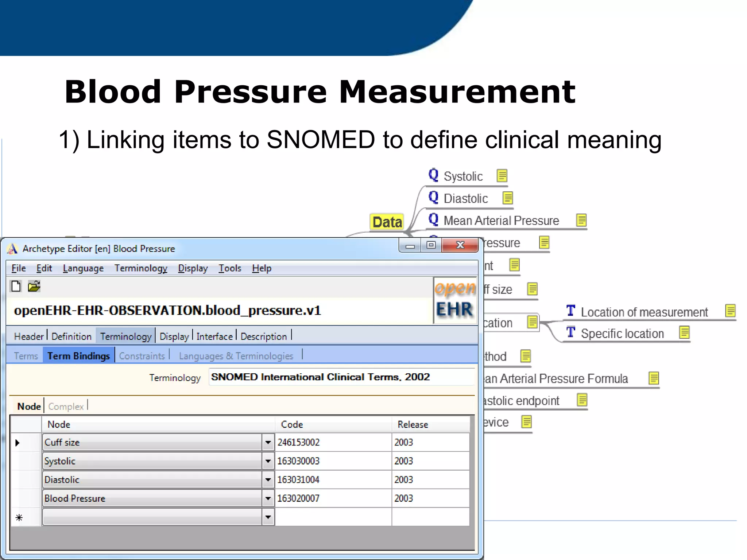Click the T text icon for Specific location

[x=571, y=332]
